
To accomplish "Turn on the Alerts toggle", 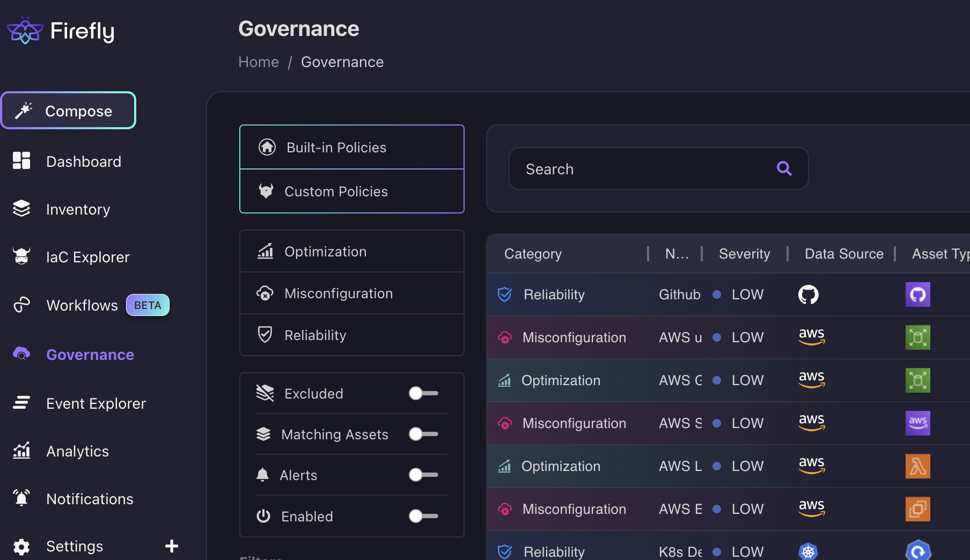I will [423, 475].
